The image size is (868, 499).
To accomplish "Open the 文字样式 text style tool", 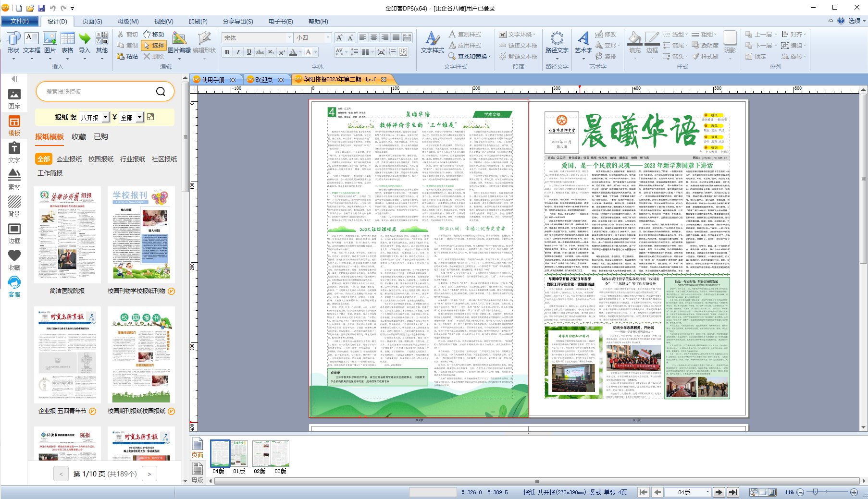I will pos(433,43).
